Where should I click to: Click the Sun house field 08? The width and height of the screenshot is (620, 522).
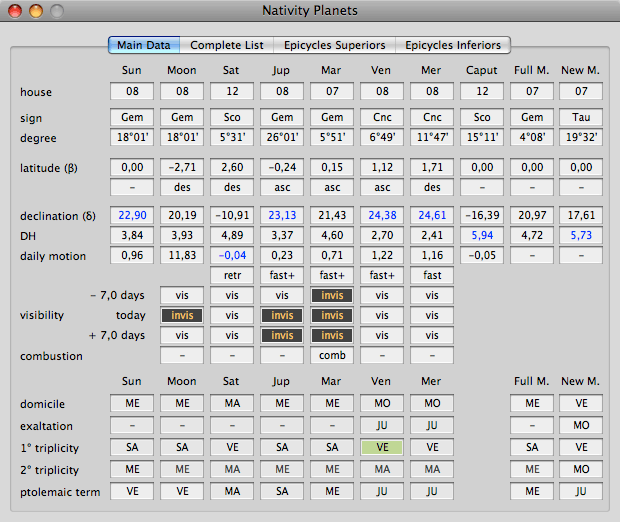132,91
